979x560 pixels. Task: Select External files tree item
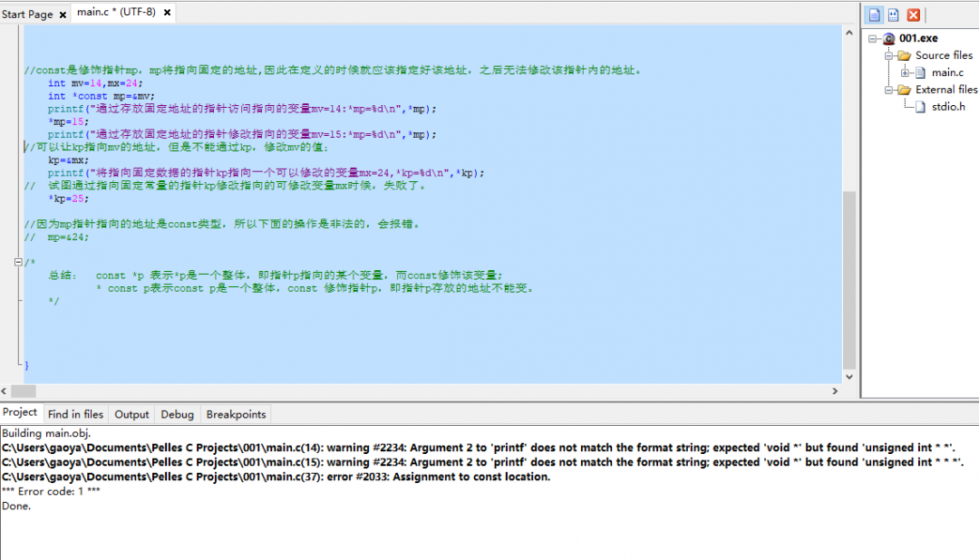946,90
